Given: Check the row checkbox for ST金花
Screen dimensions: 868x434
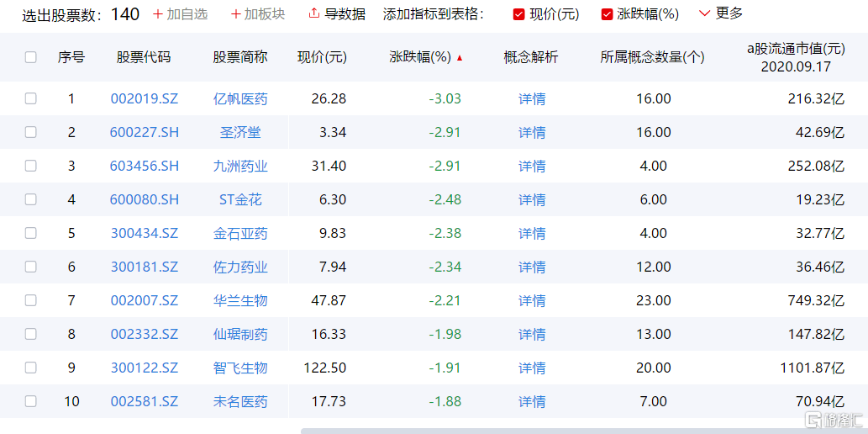Looking at the screenshot, I should (30, 199).
